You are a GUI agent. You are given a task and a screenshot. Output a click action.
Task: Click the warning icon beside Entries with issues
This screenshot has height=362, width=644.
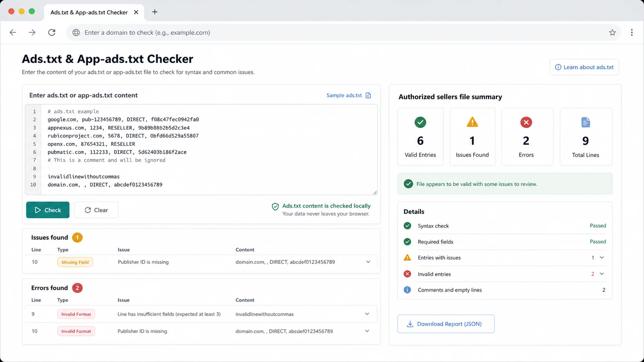(x=407, y=257)
